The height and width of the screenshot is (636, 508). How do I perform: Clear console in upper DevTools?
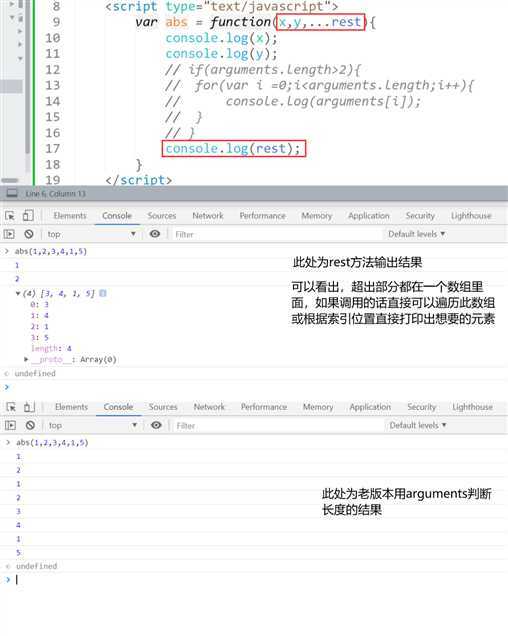(29, 234)
